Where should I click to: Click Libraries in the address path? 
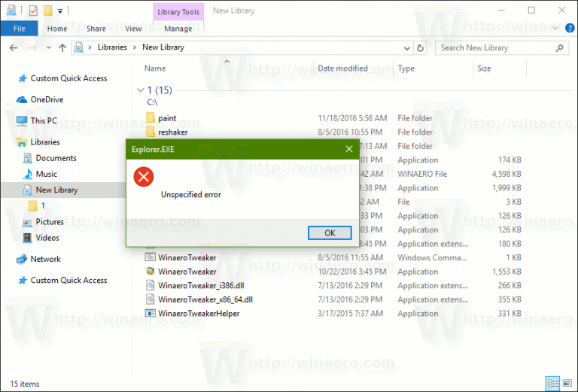pos(112,47)
